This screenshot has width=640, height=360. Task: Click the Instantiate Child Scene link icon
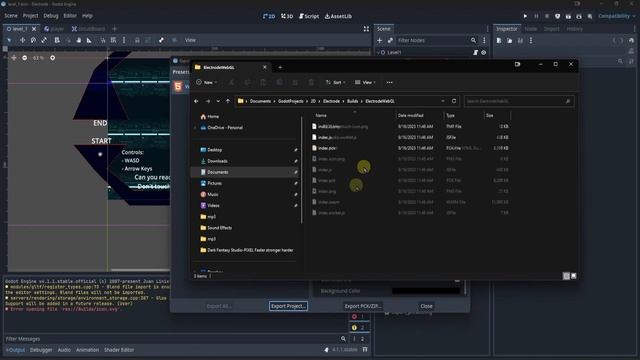[390, 40]
